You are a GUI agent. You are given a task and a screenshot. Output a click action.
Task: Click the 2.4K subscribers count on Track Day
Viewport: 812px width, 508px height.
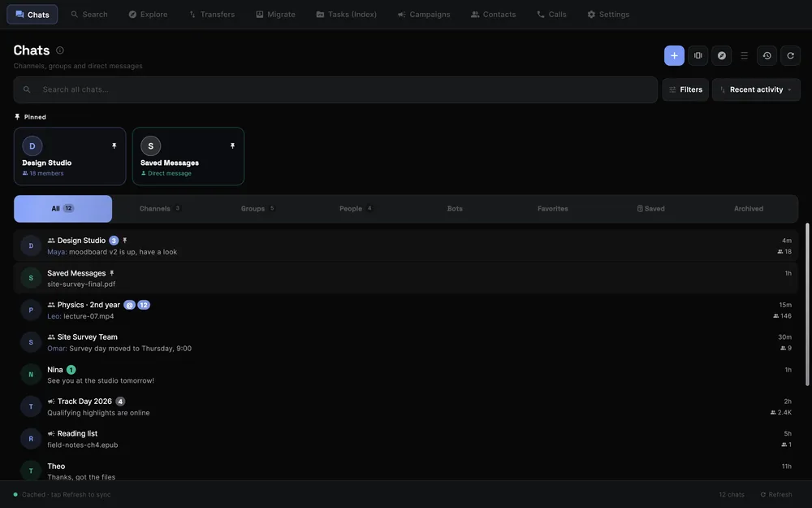[781, 413]
